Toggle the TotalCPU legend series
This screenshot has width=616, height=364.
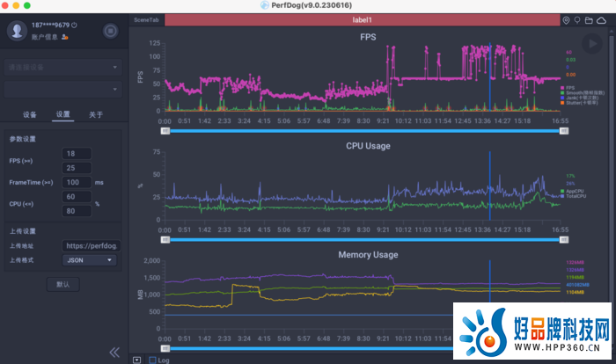[x=573, y=196]
